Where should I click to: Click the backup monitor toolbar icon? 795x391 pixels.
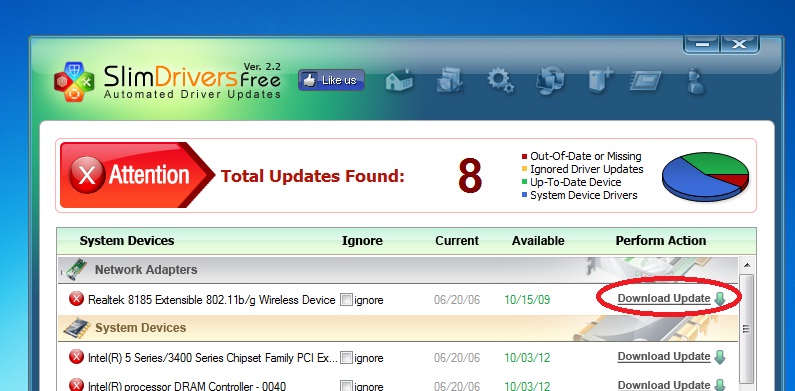coord(551,80)
